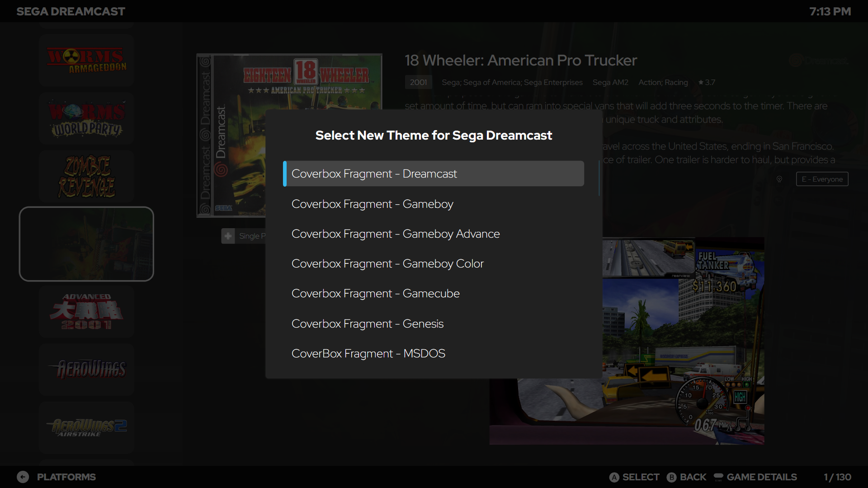Click the A button icon for Select
The image size is (868, 488).
(614, 477)
